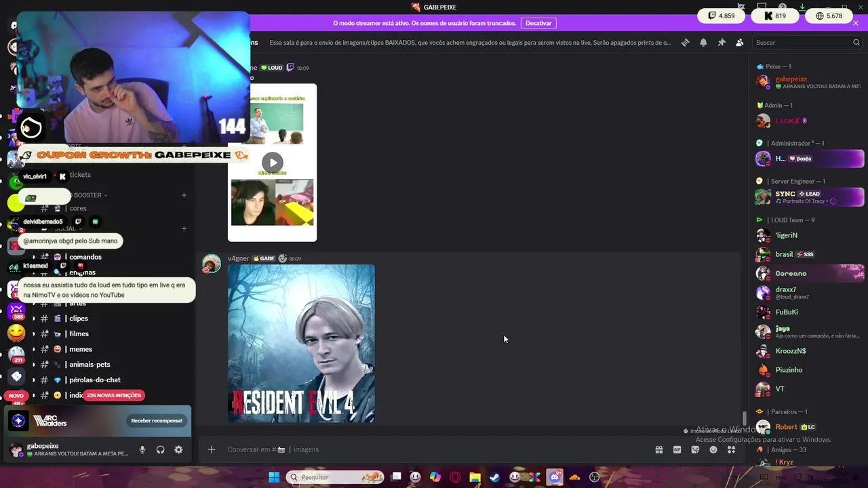Open v4gner's profile avatar
This screenshot has height=488, width=868.
[212, 264]
